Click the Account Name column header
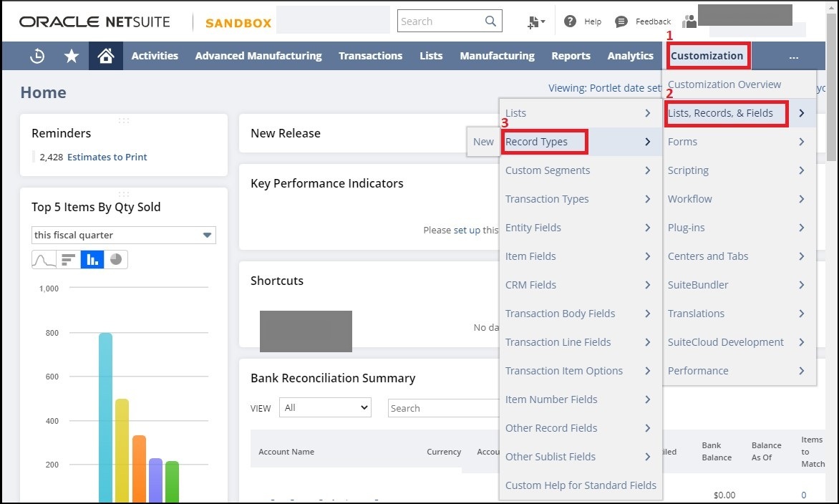 pos(286,452)
